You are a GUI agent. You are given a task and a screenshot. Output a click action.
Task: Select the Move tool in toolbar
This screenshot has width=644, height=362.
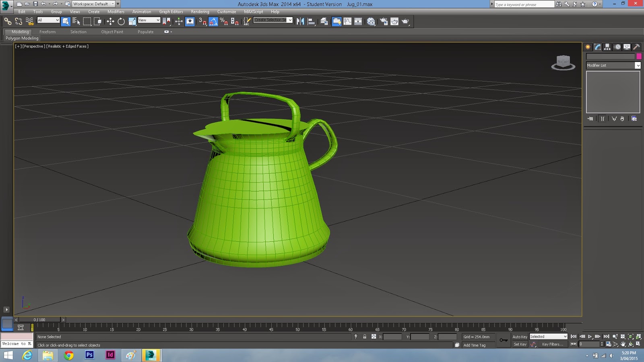[110, 21]
